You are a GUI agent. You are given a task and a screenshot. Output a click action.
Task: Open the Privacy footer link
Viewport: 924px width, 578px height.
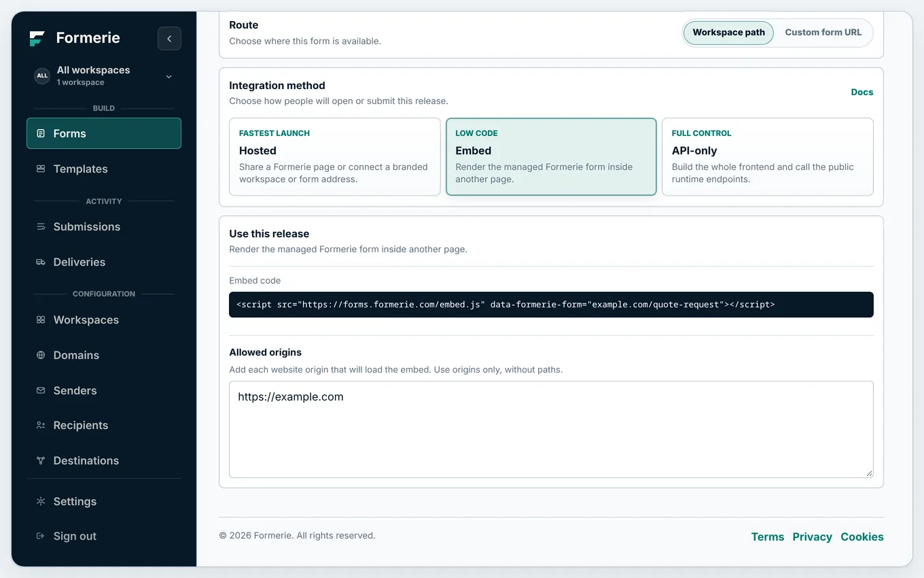click(812, 537)
